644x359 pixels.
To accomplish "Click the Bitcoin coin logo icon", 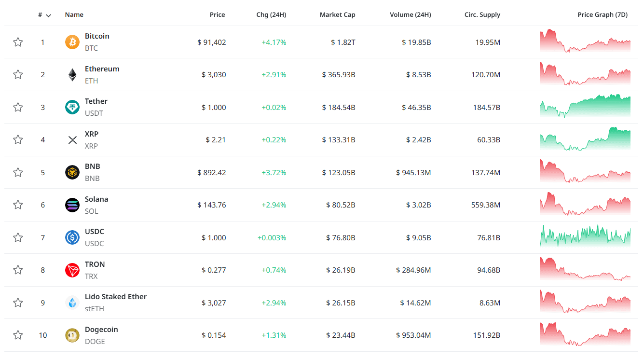I will 72,42.
